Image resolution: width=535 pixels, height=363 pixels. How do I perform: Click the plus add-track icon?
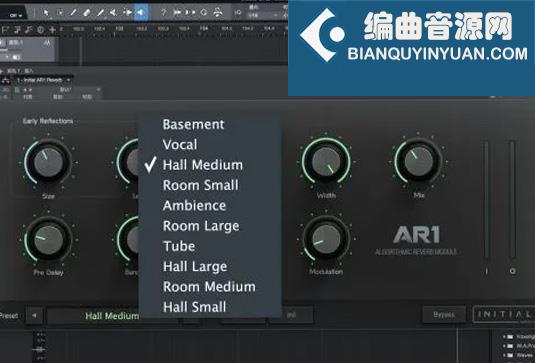pos(52,30)
